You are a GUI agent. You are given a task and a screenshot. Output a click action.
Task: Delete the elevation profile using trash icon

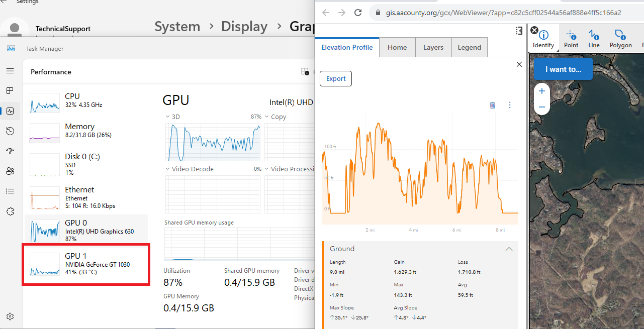(492, 105)
